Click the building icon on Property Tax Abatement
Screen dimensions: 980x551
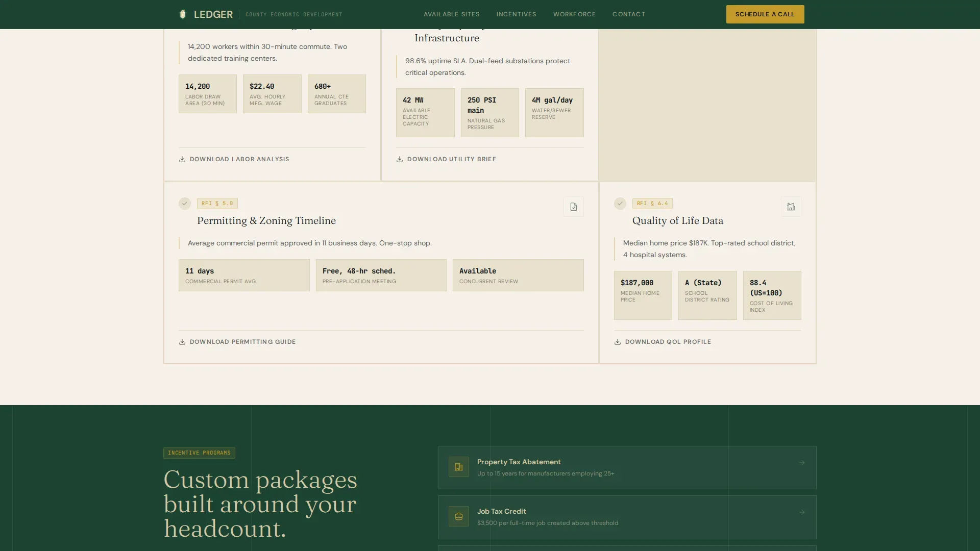tap(459, 467)
